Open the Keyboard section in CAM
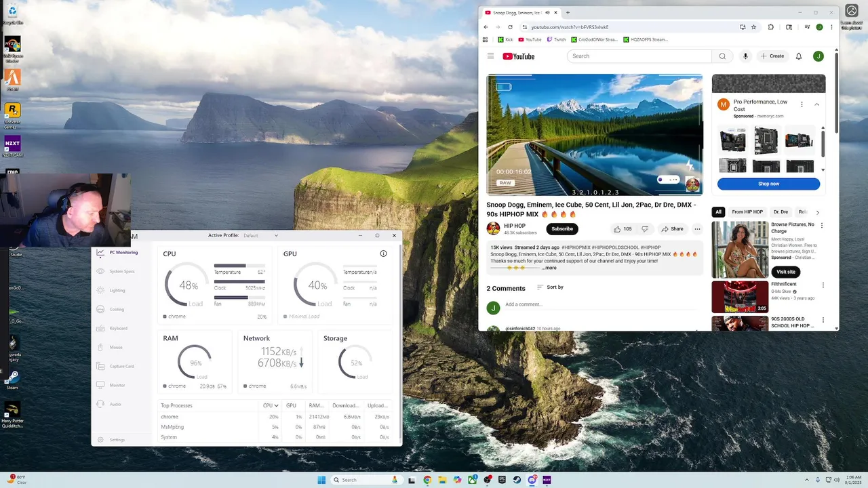 point(113,328)
